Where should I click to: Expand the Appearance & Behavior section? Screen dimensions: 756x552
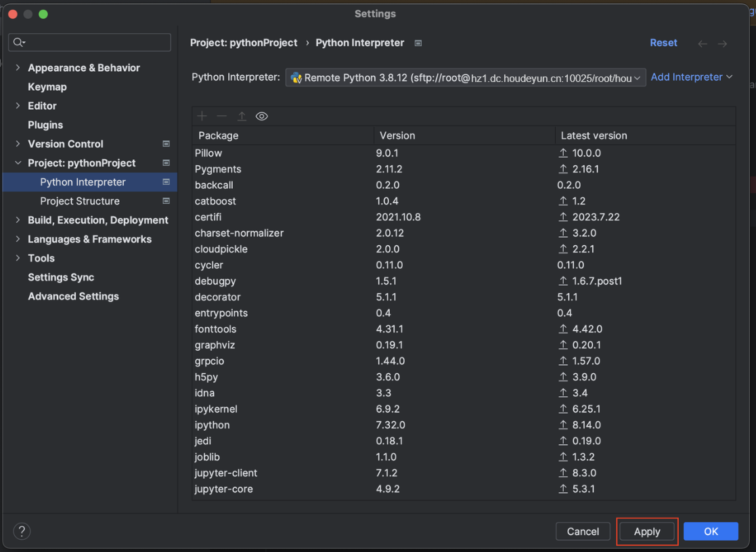point(18,68)
